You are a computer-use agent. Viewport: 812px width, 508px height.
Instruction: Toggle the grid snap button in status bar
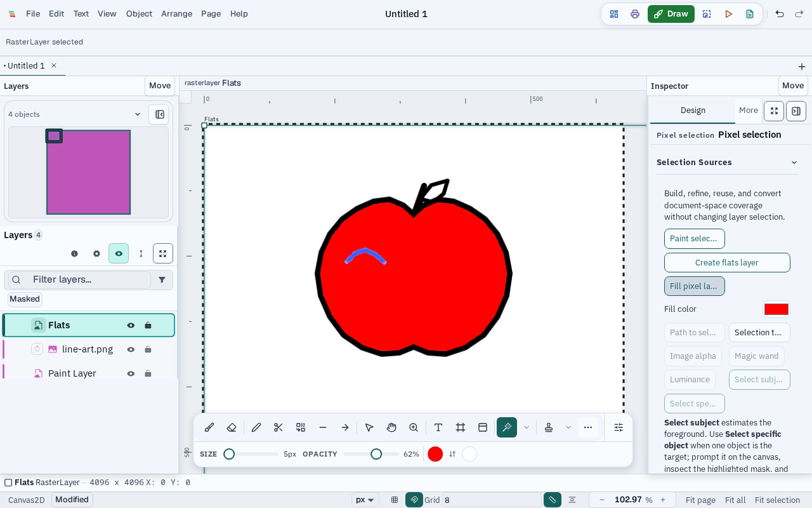pyautogui.click(x=414, y=500)
